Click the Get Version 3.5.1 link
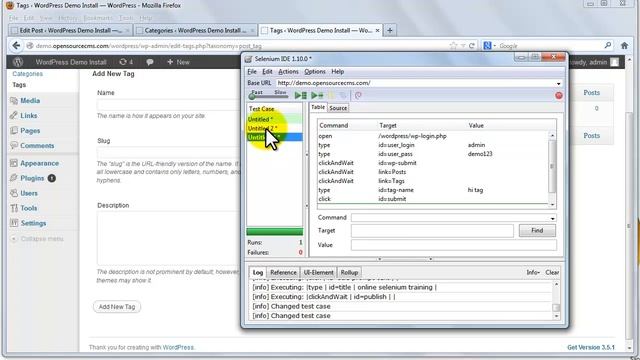The height and width of the screenshot is (360, 640). 591,347
